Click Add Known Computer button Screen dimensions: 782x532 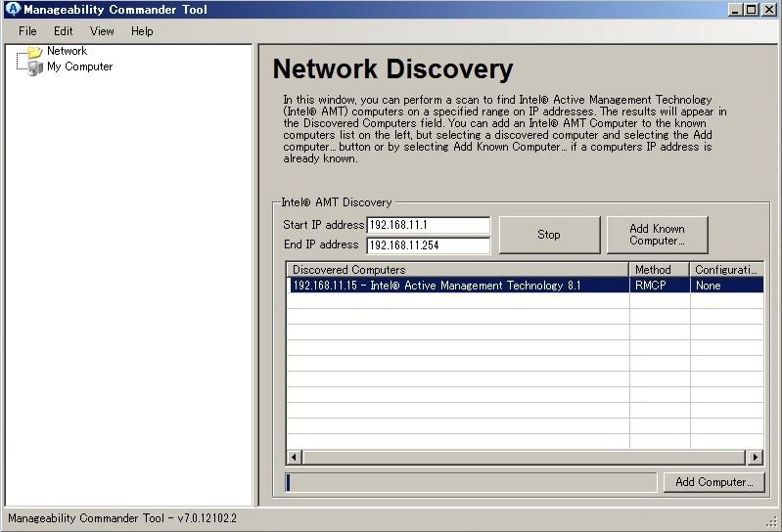coord(658,235)
